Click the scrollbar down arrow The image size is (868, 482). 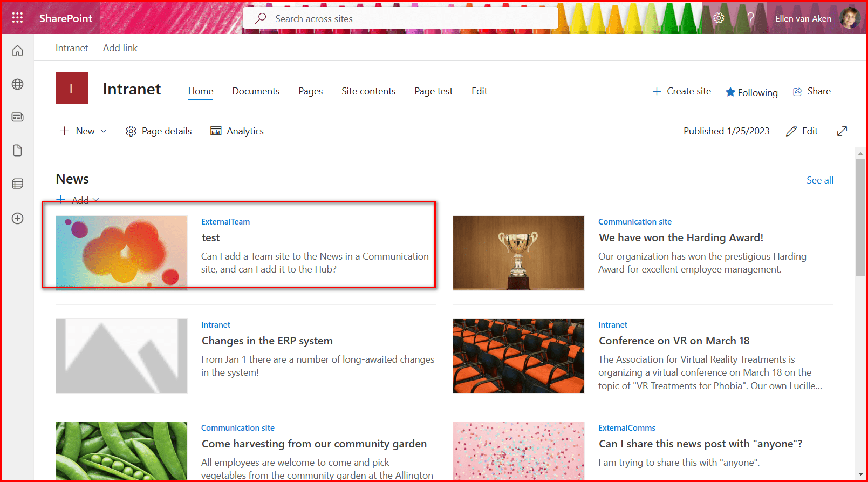pyautogui.click(x=860, y=474)
